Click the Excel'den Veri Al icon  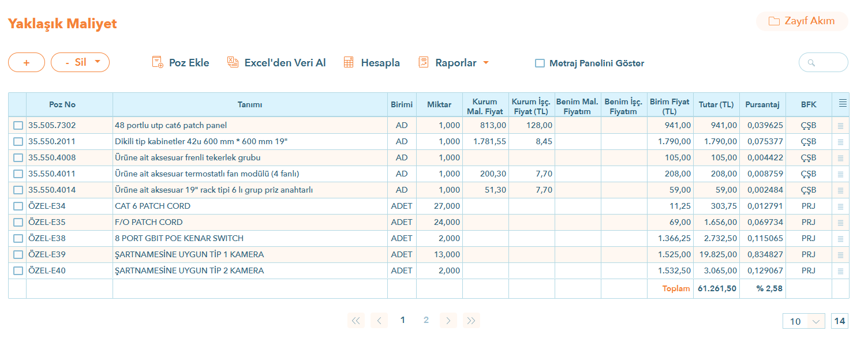point(233,63)
